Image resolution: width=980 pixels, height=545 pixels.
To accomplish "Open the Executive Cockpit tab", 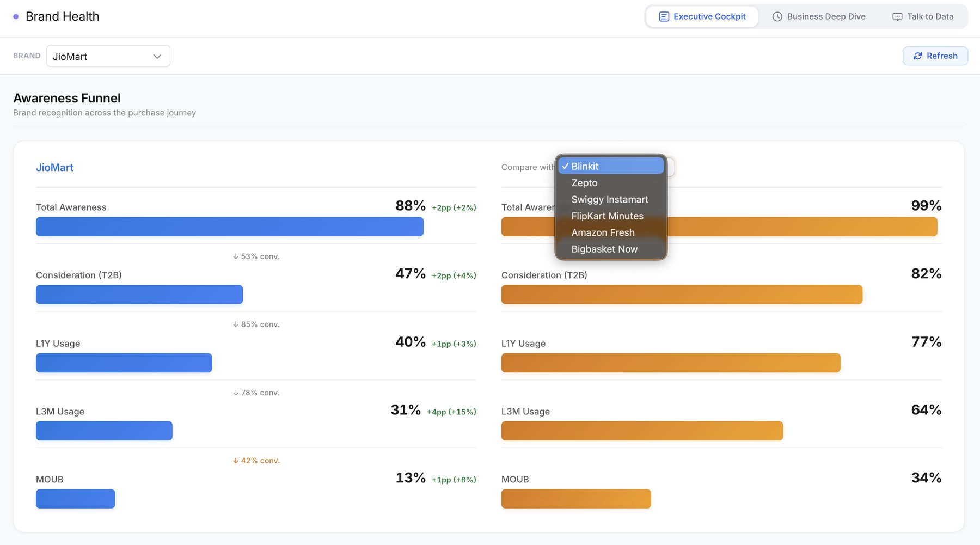I will tap(702, 16).
